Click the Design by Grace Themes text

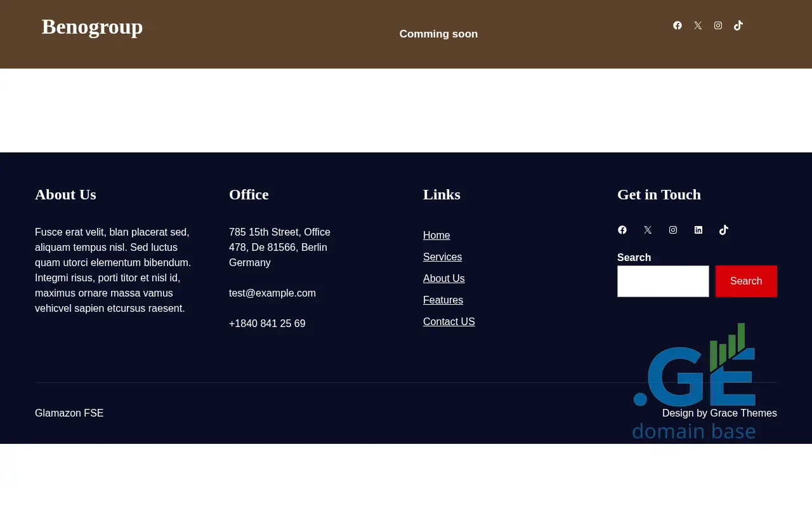click(x=719, y=413)
